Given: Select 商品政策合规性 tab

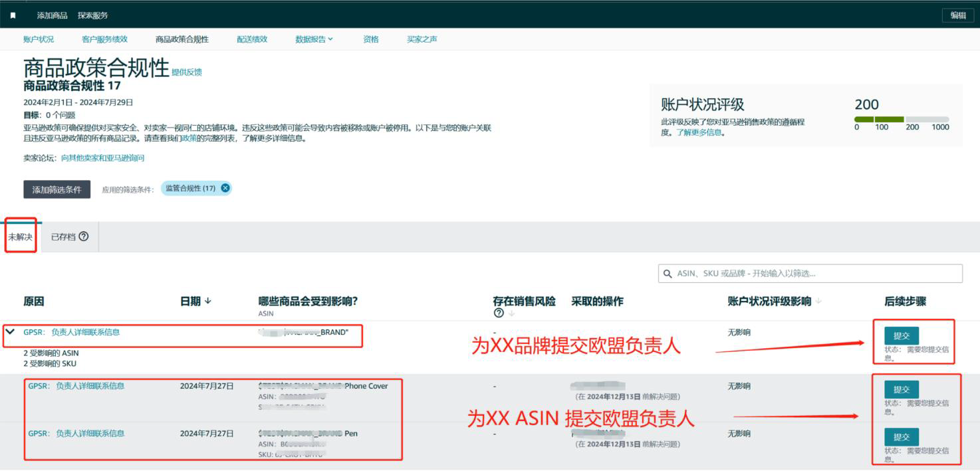Looking at the screenshot, I should tap(182, 39).
